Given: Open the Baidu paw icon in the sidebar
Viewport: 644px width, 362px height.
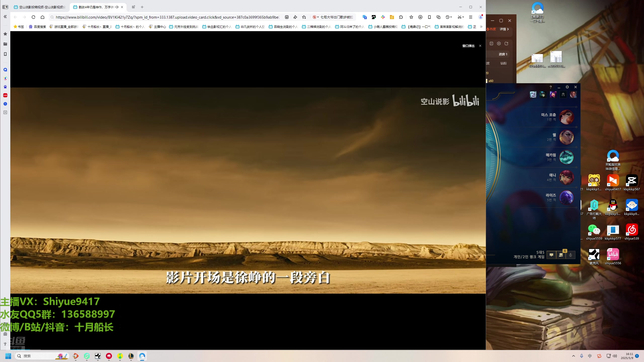Looking at the screenshot, I should pyautogui.click(x=5, y=87).
